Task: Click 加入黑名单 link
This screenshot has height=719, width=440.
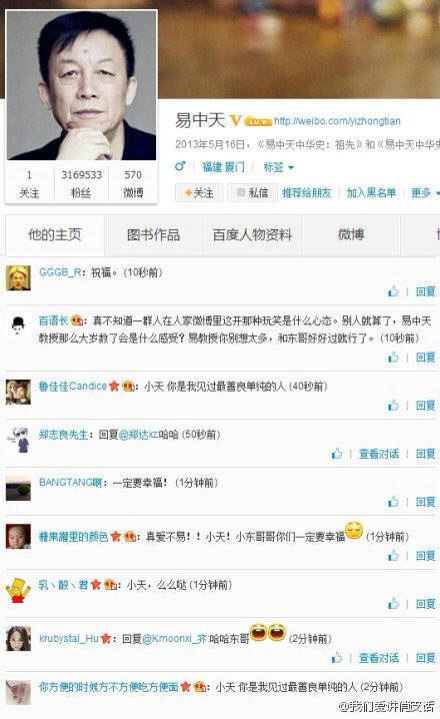Action: pos(371,193)
